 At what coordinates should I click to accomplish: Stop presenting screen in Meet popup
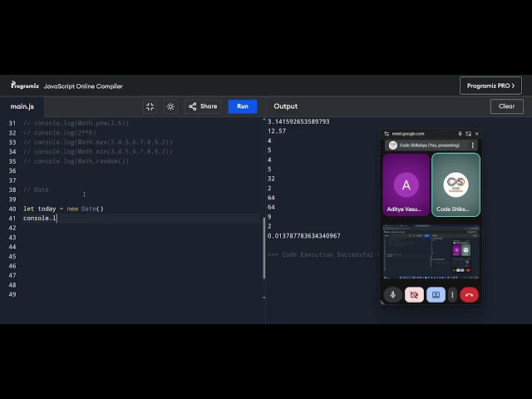(x=436, y=295)
